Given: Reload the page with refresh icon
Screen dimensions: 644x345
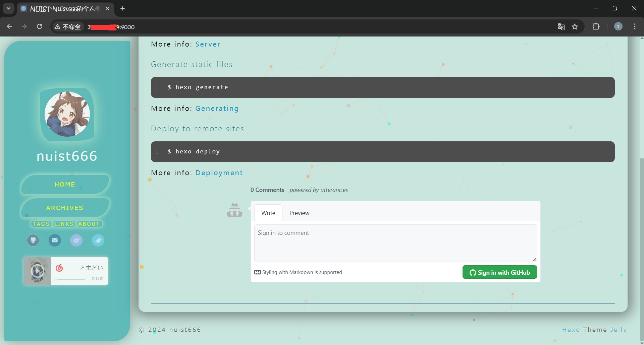Looking at the screenshot, I should 39,26.
